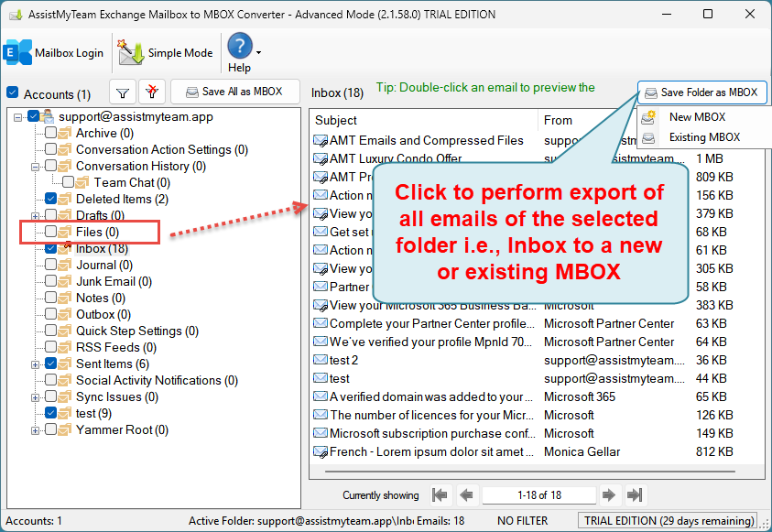This screenshot has height=532, width=772.
Task: Choose Existing MBOX from the menu
Action: pyautogui.click(x=703, y=137)
